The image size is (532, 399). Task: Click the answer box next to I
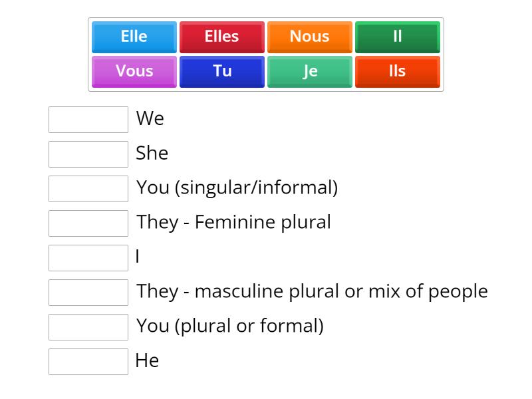(x=88, y=258)
